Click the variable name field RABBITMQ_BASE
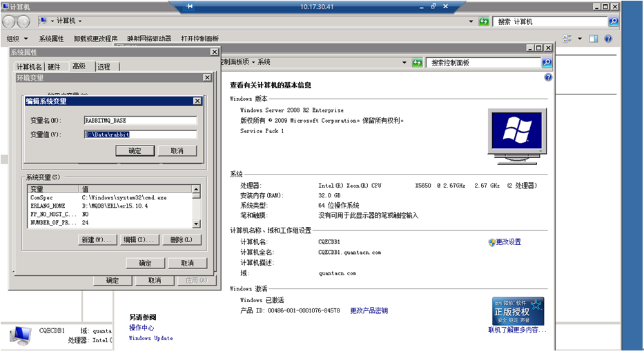644x356 pixels. [x=140, y=120]
